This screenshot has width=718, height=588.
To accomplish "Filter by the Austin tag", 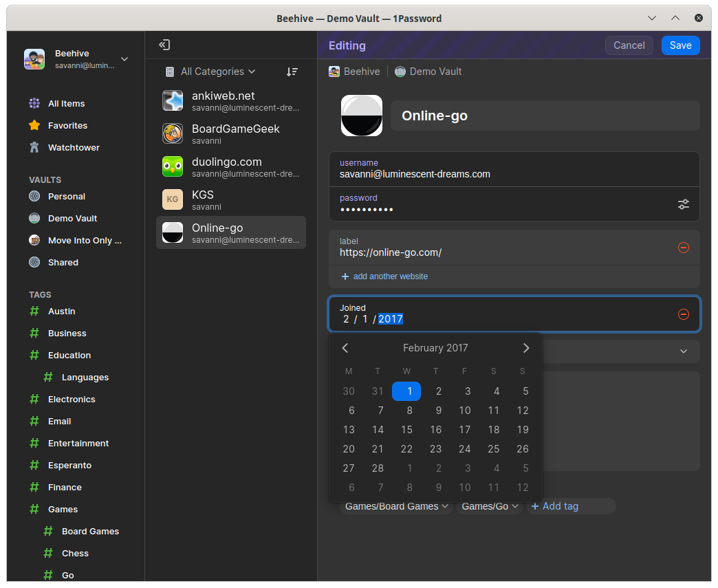I will point(61,312).
